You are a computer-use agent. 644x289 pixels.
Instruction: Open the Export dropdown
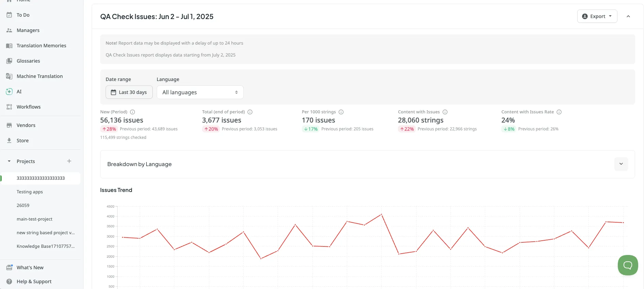click(x=597, y=16)
